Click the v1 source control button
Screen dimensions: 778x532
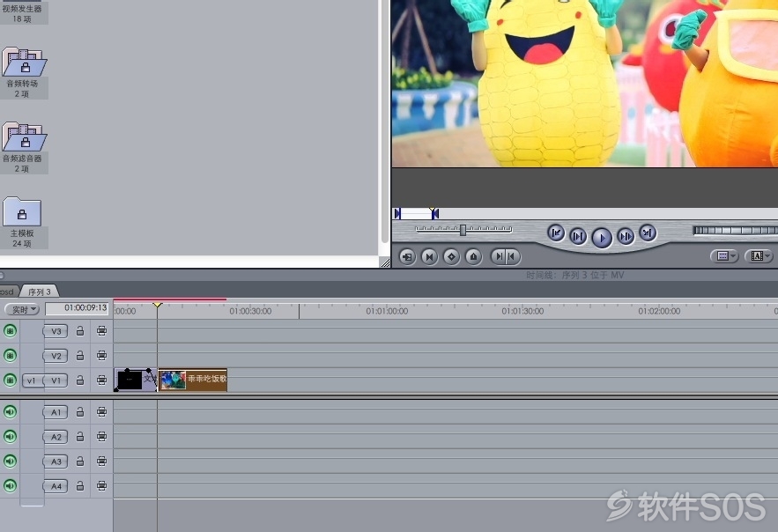(32, 381)
